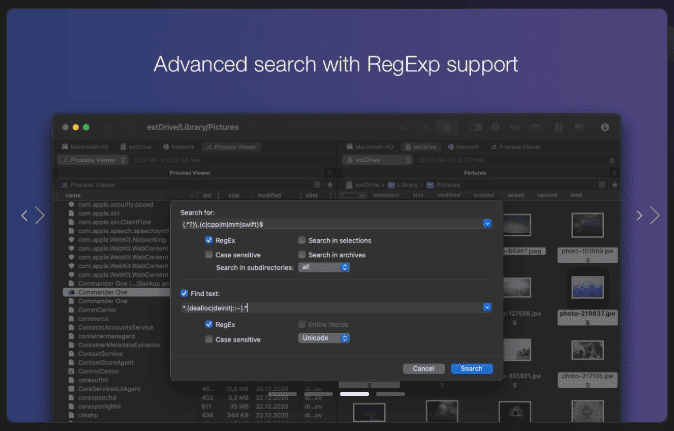674x431 pixels.
Task: Go to previous slide with large left arrow
Action: pos(40,215)
